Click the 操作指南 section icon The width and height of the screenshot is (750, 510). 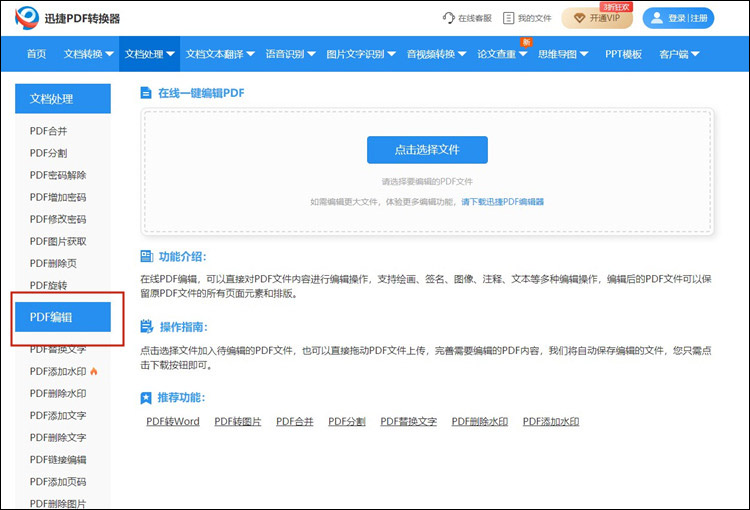146,327
